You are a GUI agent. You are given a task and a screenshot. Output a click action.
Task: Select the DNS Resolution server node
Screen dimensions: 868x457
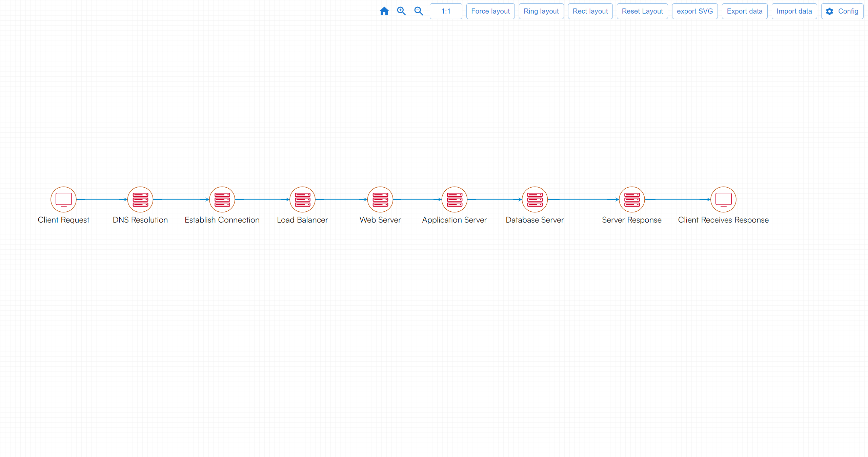[x=140, y=199]
